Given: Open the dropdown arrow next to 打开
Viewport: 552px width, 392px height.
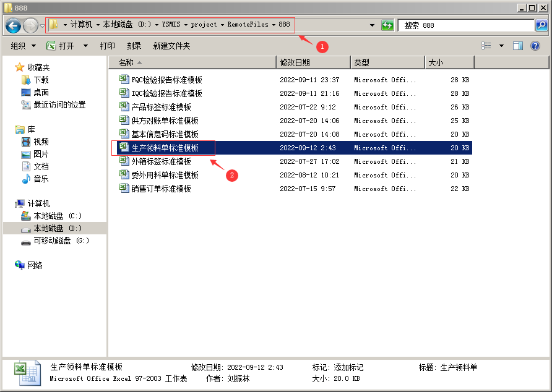Looking at the screenshot, I should (85, 46).
